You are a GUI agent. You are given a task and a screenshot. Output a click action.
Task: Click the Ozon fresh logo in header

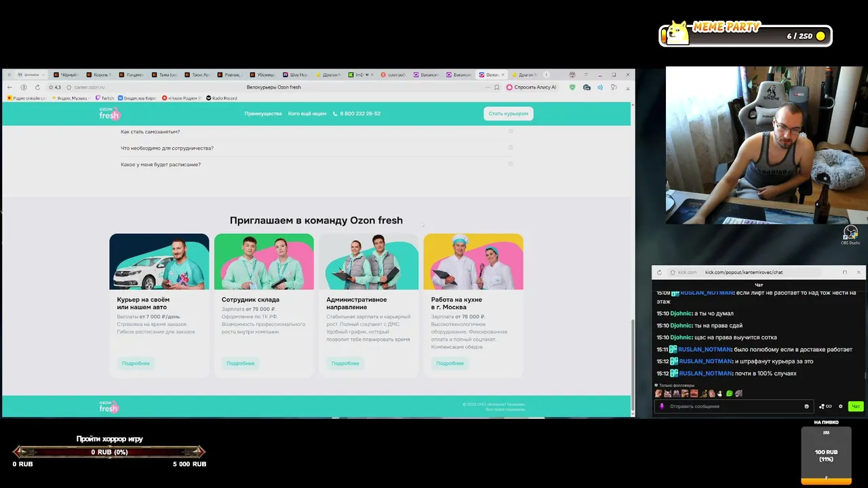(109, 113)
